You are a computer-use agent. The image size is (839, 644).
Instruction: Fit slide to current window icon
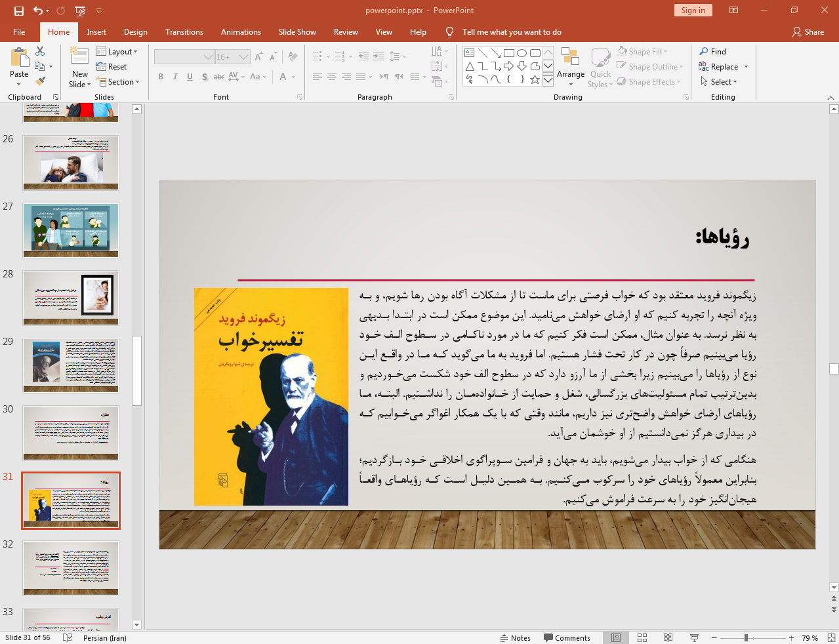pyautogui.click(x=830, y=637)
